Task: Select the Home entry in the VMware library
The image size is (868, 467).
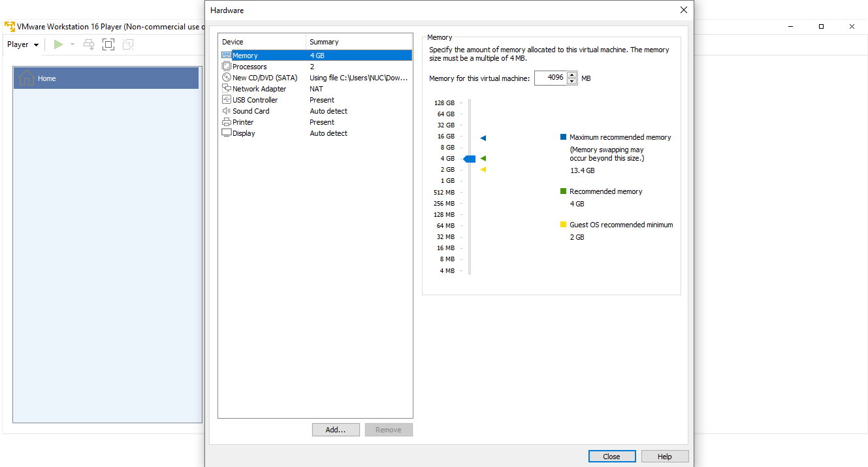Action: tap(106, 78)
